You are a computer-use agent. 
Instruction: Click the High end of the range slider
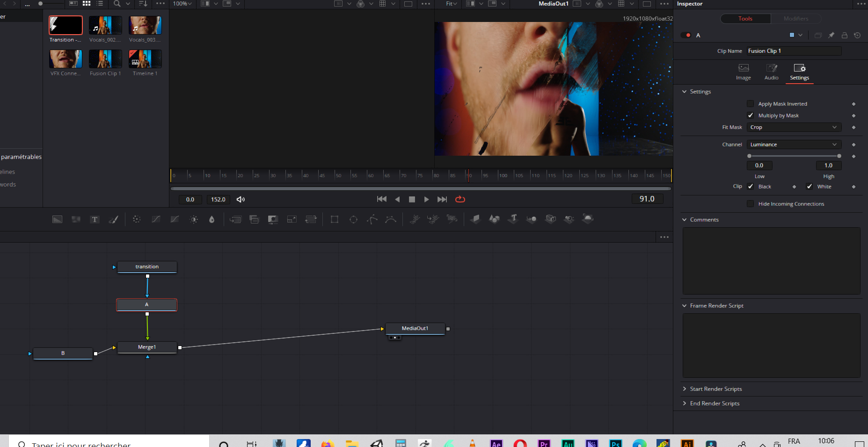839,156
